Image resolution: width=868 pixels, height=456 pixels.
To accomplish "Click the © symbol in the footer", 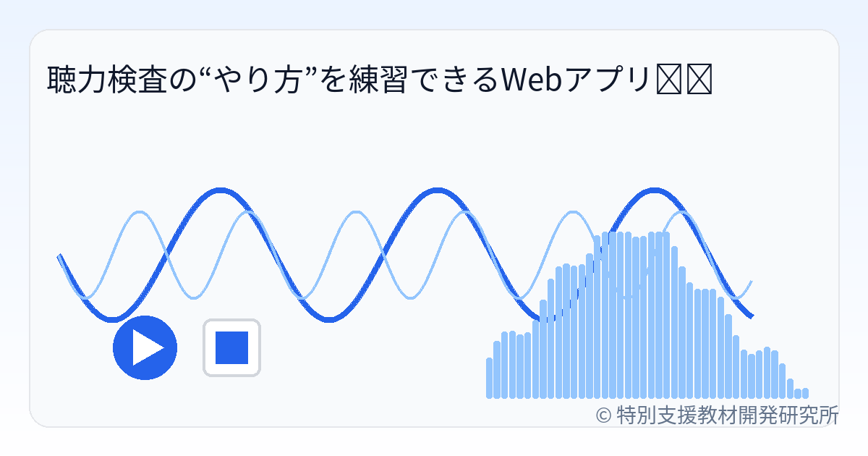I will pyautogui.click(x=603, y=415).
